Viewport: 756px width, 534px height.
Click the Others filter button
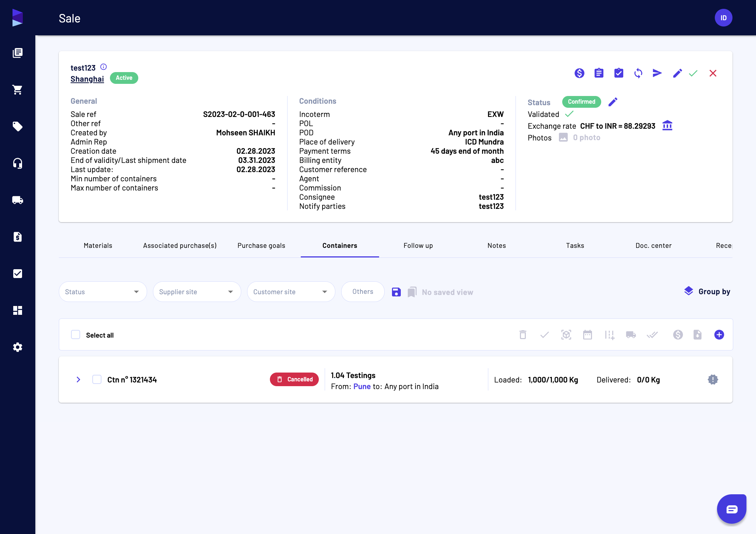[x=363, y=292]
